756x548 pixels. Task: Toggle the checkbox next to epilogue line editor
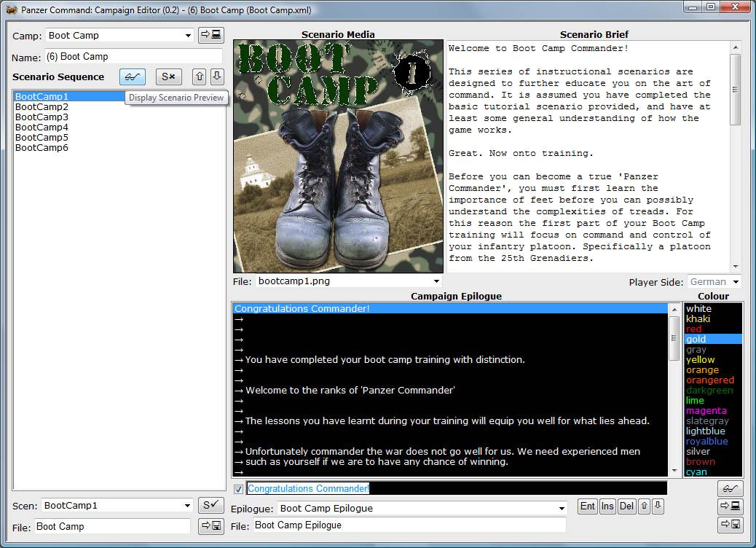coord(238,489)
